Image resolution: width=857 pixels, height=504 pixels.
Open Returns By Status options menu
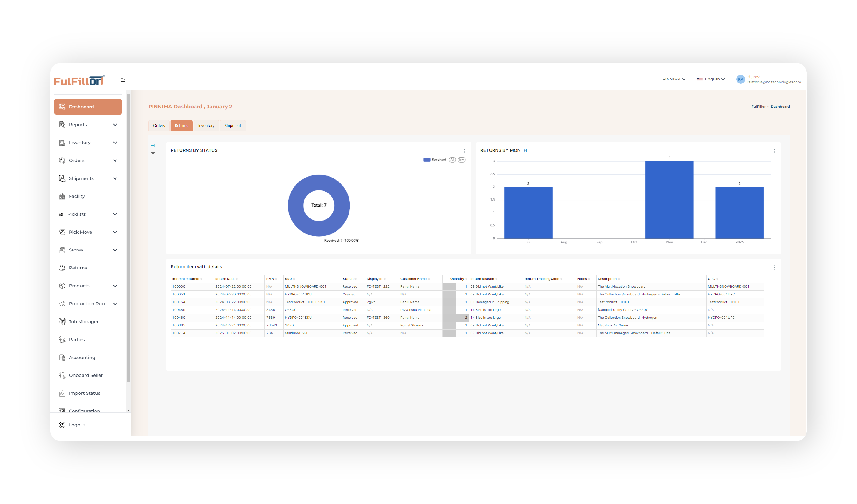coord(465,151)
